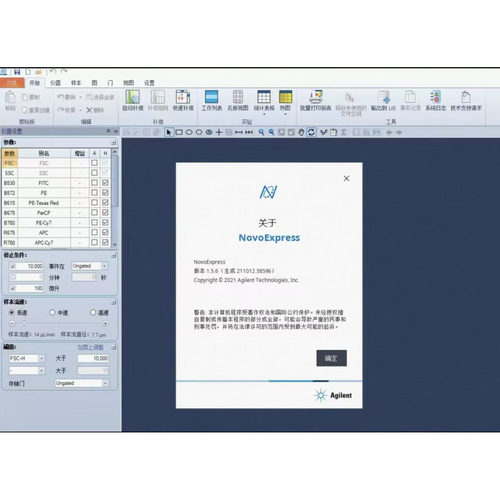This screenshot has height=500, width=500.
Task: Select the quadrant cross gate tool
Action: coord(219,132)
